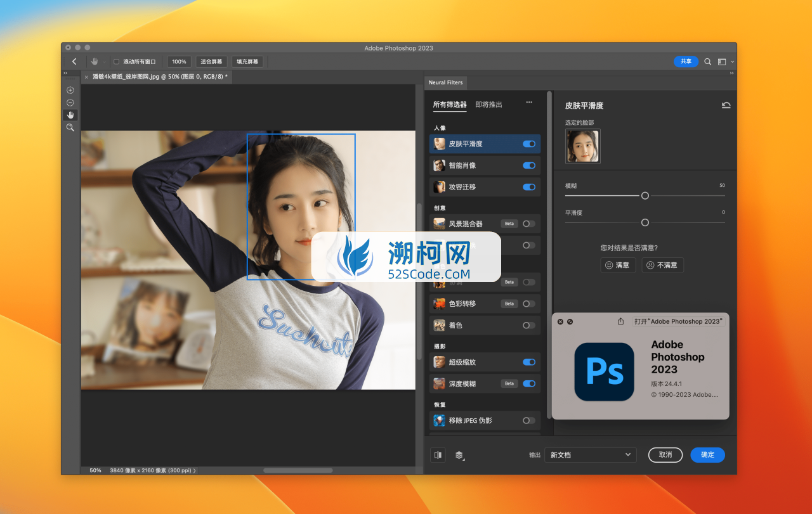Click the 深度模糊 filter thumbnail icon

click(439, 383)
